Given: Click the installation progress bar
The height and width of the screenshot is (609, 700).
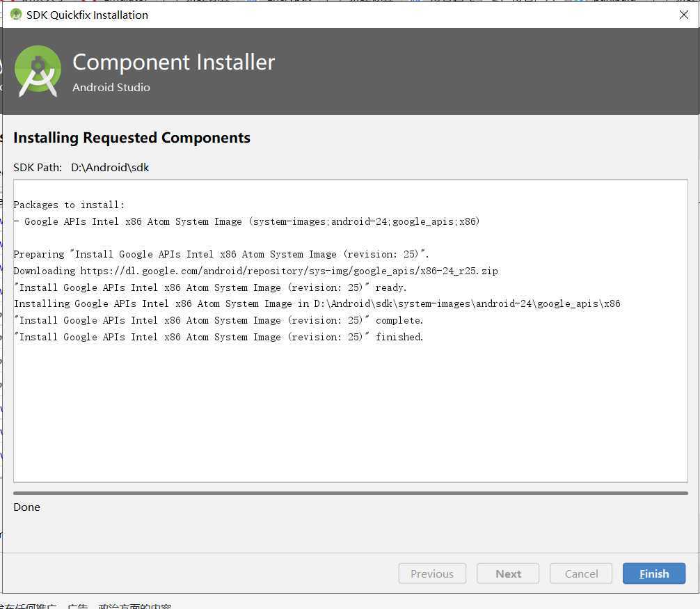Looking at the screenshot, I should pos(351,493).
